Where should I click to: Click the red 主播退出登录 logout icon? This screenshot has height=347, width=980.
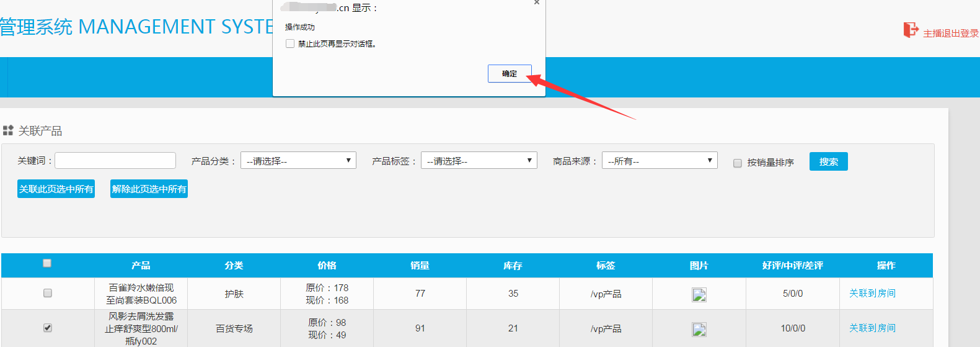[910, 30]
